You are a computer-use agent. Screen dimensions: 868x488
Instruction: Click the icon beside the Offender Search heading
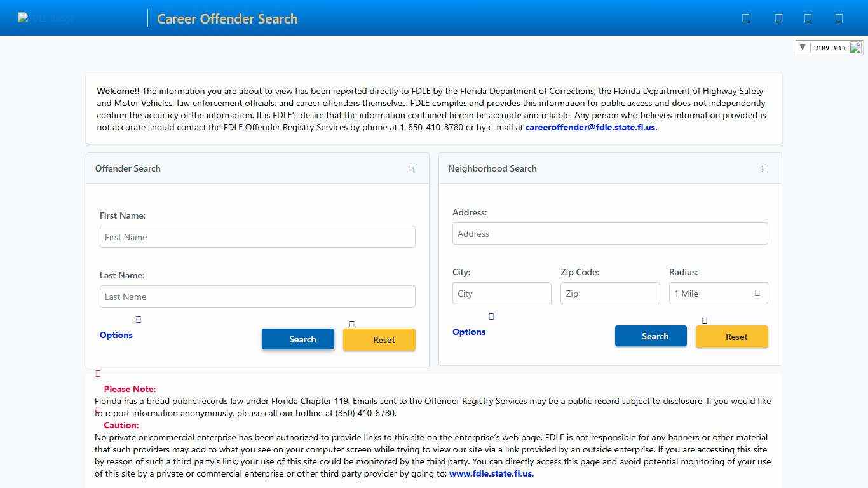(x=411, y=168)
